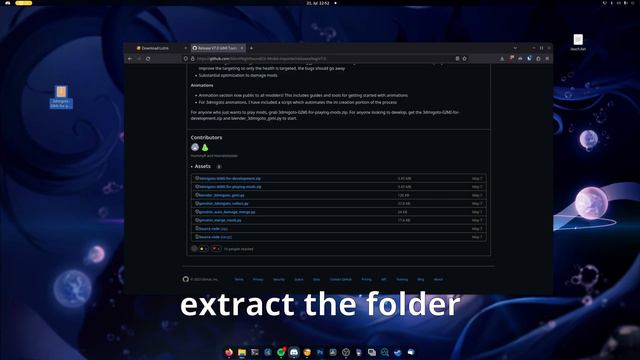Open the Privacy footer link
The width and height of the screenshot is (640, 360).
point(258,280)
